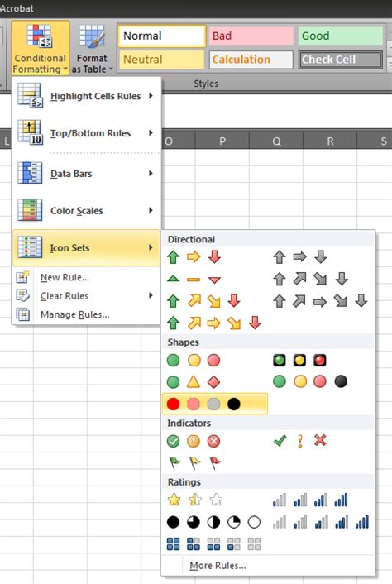The image size is (392, 584).
Task: Apply the Neutral cell style
Action: [x=161, y=60]
